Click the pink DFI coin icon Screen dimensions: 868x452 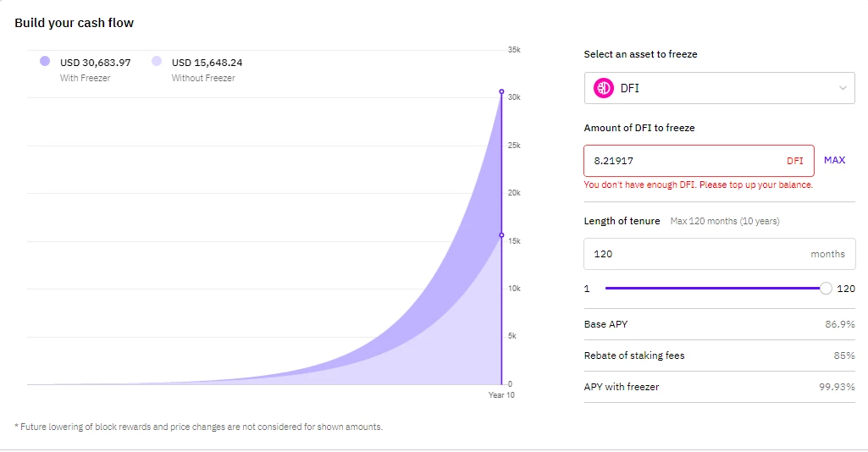[x=604, y=88]
